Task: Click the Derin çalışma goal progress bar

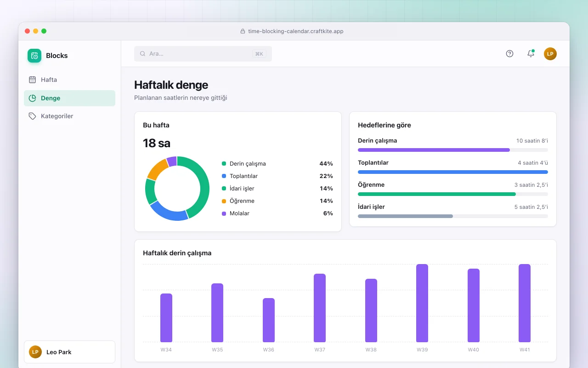Action: point(452,150)
